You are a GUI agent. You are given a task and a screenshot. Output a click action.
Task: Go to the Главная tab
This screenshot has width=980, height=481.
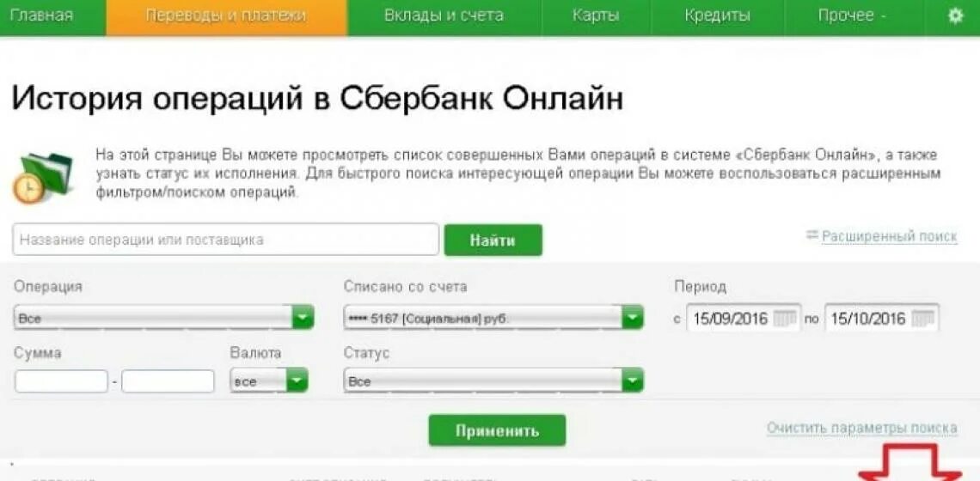click(x=42, y=15)
